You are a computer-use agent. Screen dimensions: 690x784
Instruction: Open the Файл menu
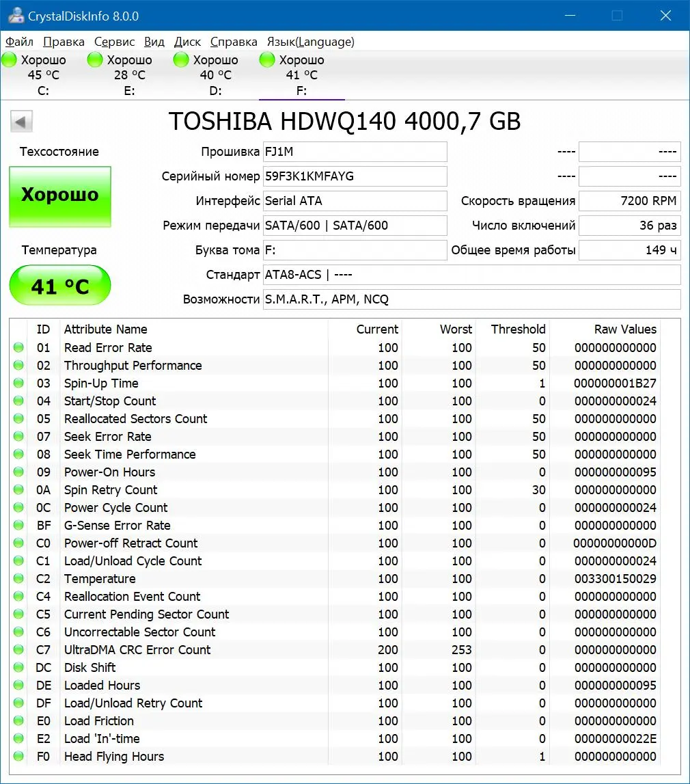click(x=20, y=42)
